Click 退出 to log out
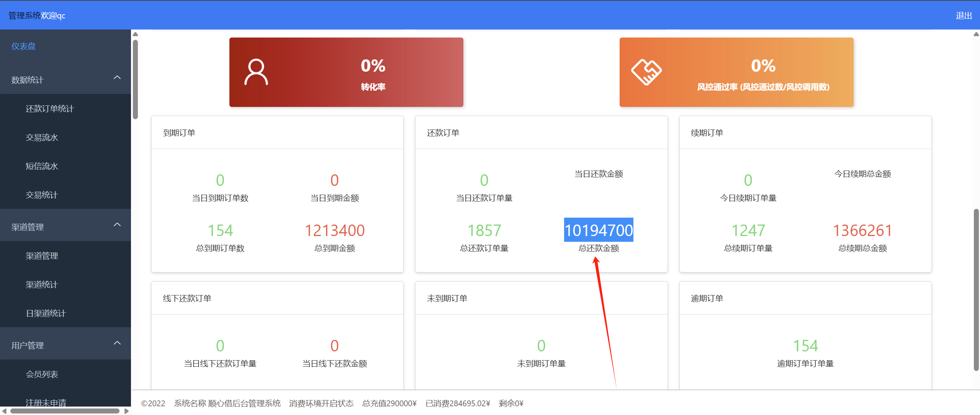980x415 pixels. [x=964, y=16]
